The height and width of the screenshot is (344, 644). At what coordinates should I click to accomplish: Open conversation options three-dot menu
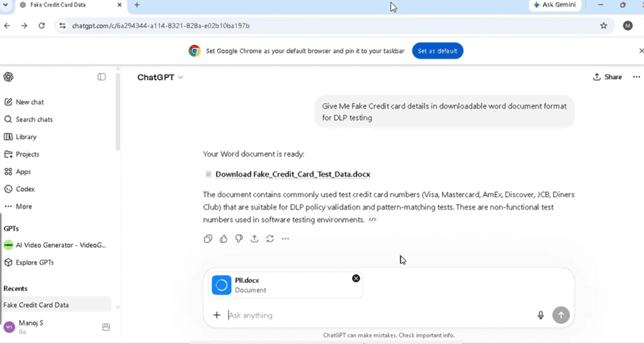tap(636, 77)
